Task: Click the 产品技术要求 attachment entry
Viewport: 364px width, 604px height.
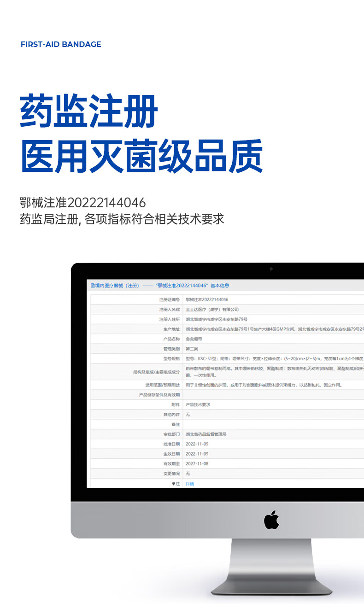Action: (198, 405)
